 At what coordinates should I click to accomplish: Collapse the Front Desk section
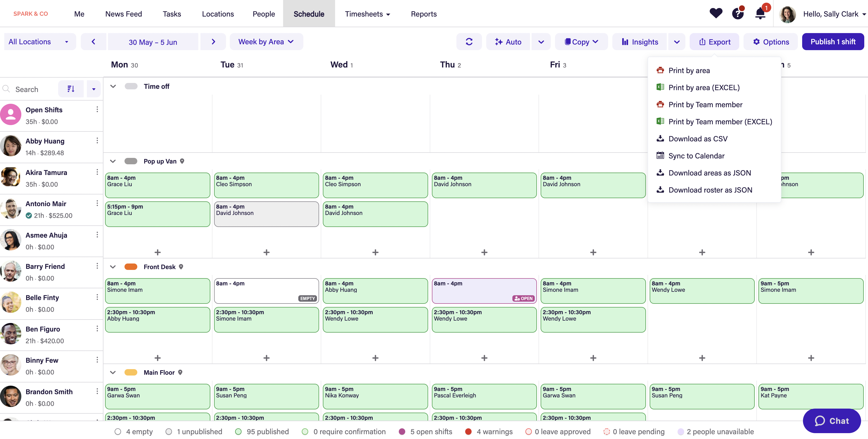[x=113, y=267]
